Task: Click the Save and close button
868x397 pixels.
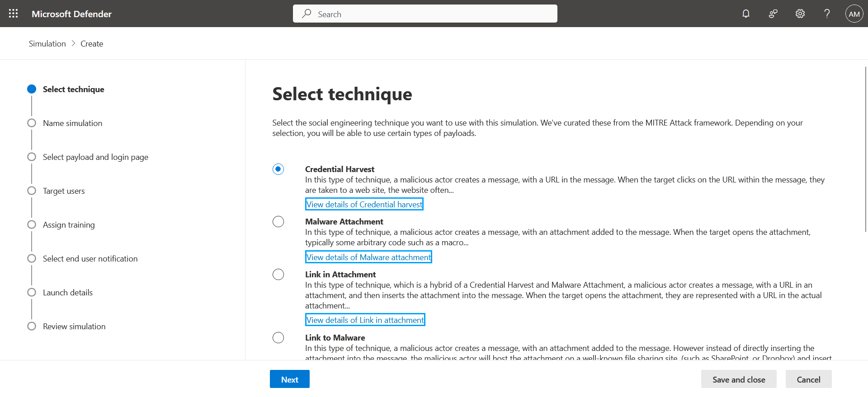Action: click(739, 379)
